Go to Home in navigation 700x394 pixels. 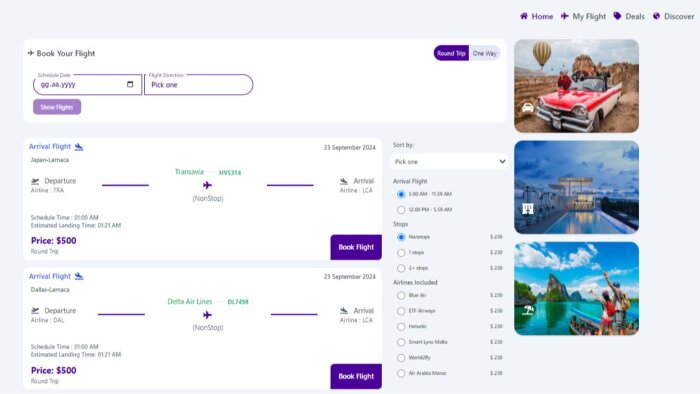537,17
